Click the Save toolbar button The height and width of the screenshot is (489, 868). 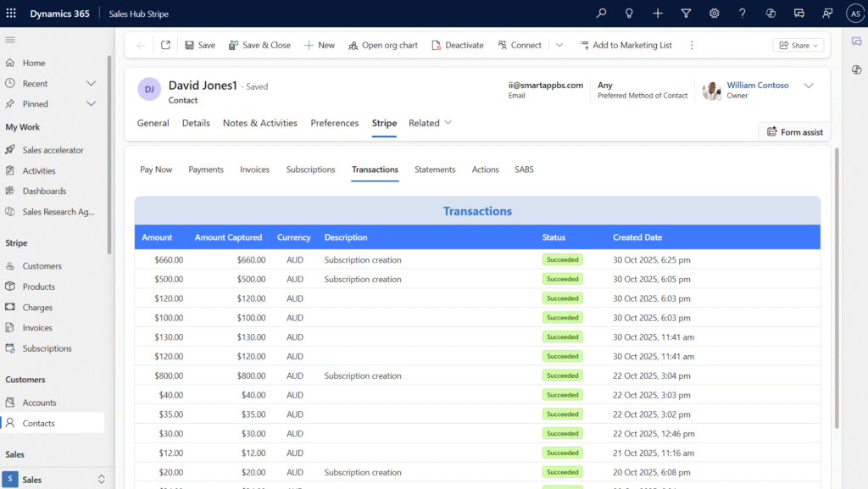200,45
